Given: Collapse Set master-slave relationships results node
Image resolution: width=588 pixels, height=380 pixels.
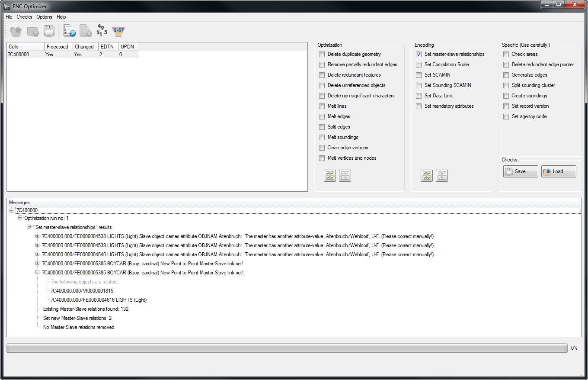Looking at the screenshot, I should pyautogui.click(x=29, y=227).
